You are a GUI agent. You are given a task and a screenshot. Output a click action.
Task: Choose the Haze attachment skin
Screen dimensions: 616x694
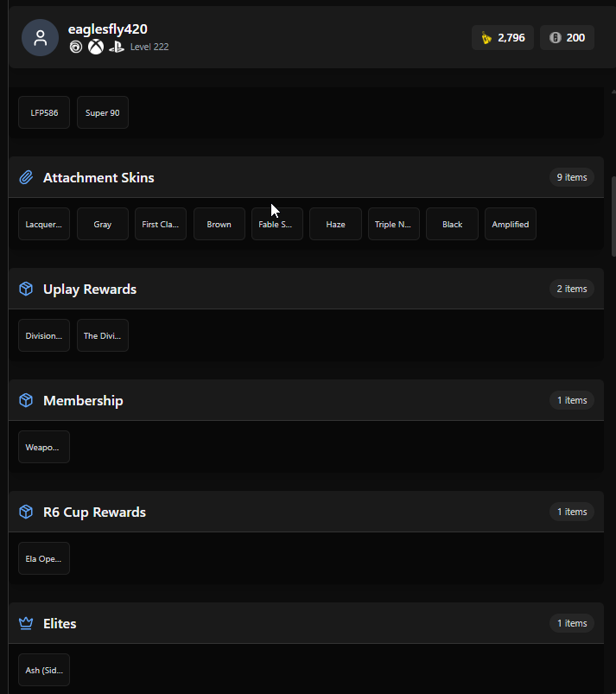pos(335,224)
